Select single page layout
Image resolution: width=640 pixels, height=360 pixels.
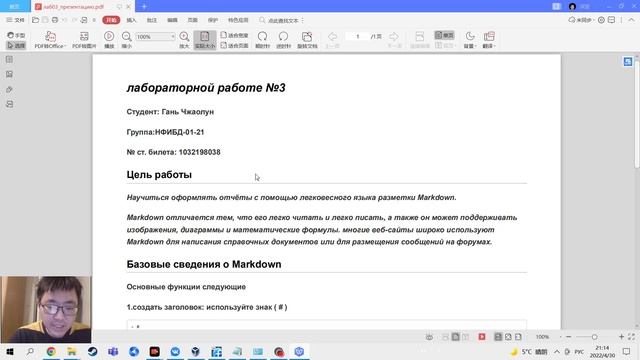pos(444,35)
